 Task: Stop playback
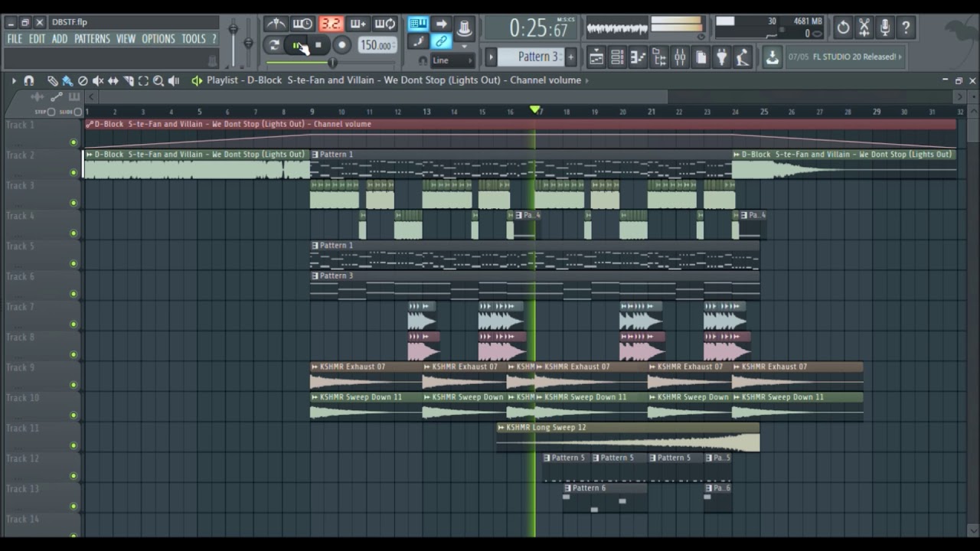tap(318, 45)
